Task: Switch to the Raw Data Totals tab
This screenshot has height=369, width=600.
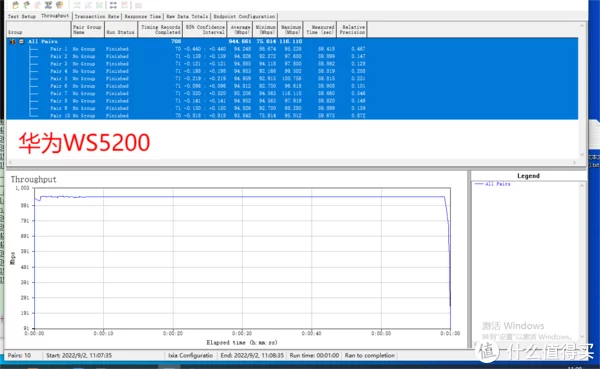Action: 187,16
